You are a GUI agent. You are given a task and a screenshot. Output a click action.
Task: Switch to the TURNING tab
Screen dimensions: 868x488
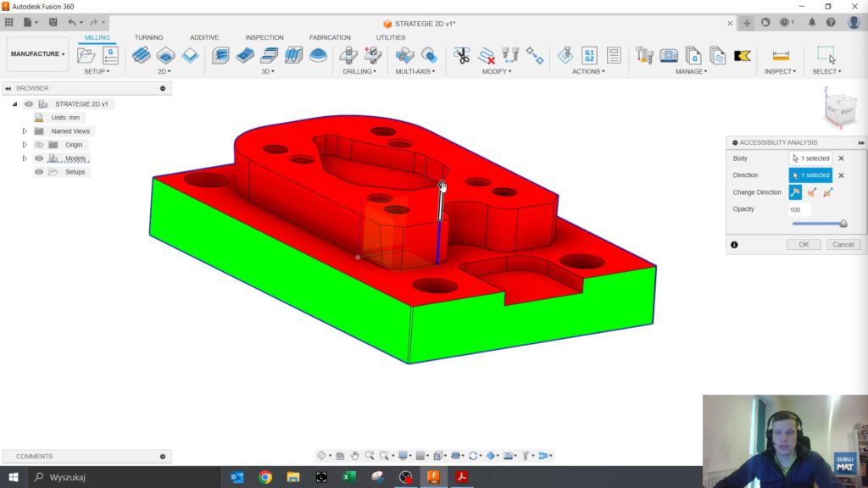coord(149,37)
